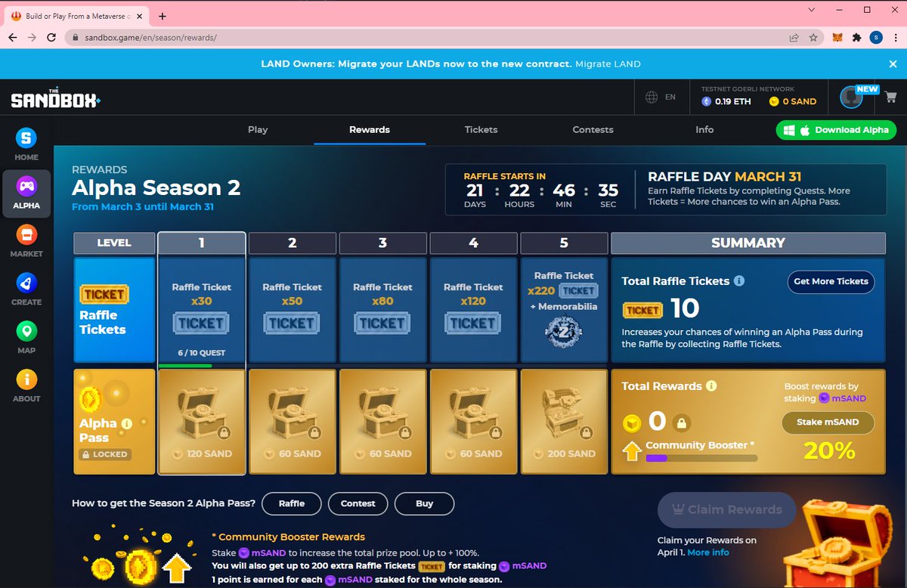This screenshot has height=588, width=907.
Task: Click the MetaMask fox extension icon
Action: (837, 37)
